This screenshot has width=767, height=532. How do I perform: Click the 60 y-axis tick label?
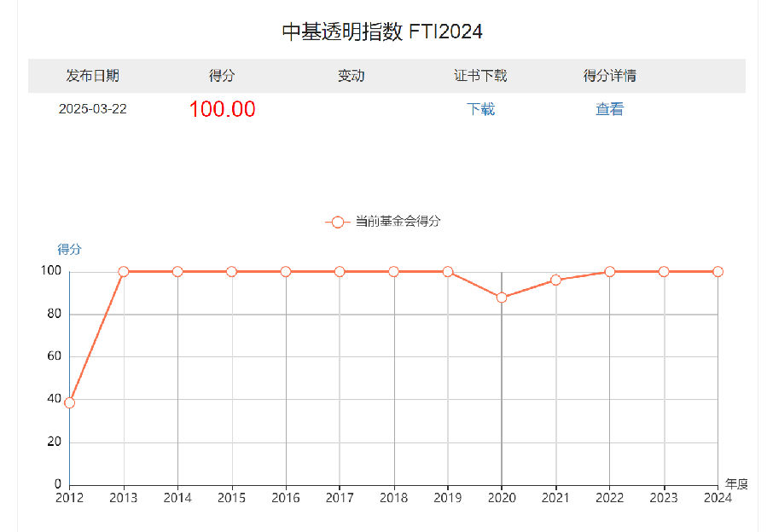[55, 356]
